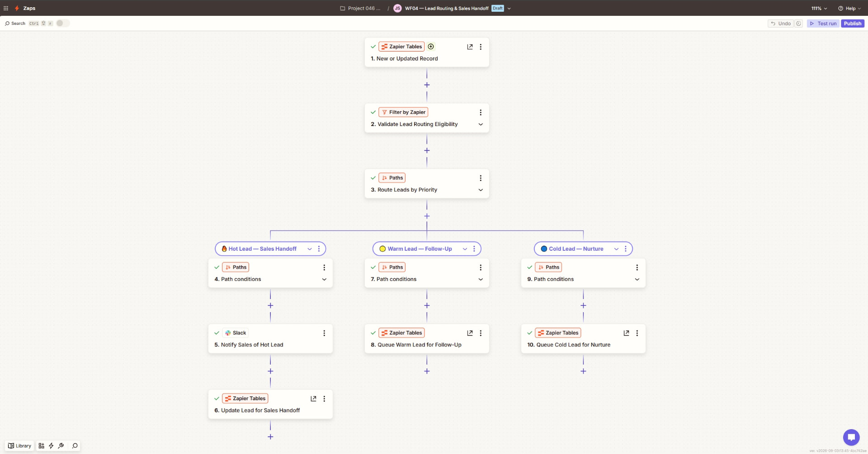The width and height of the screenshot is (868, 454).
Task: Open step 7 options menu
Action: [x=481, y=267]
